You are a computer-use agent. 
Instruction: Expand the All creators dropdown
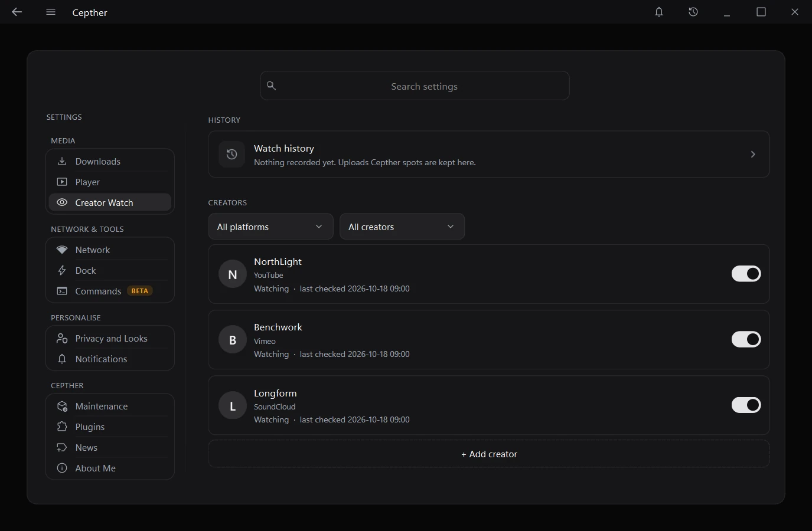coord(402,227)
